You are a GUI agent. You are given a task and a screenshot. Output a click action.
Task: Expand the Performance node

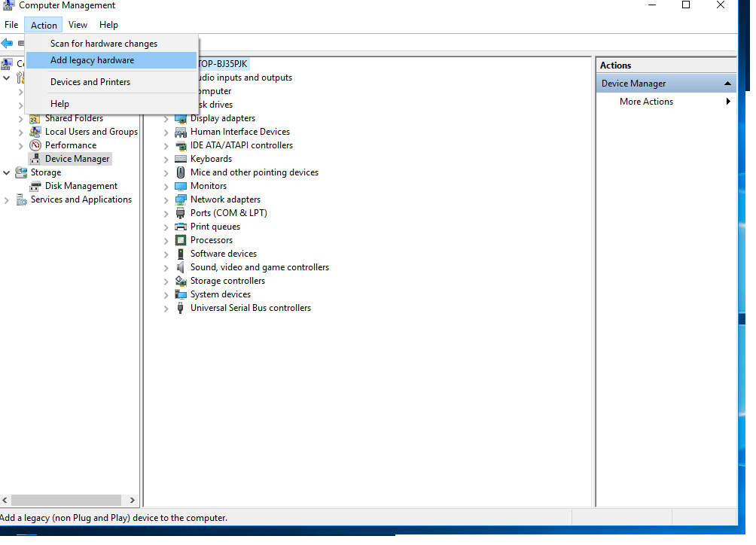pyautogui.click(x=21, y=145)
